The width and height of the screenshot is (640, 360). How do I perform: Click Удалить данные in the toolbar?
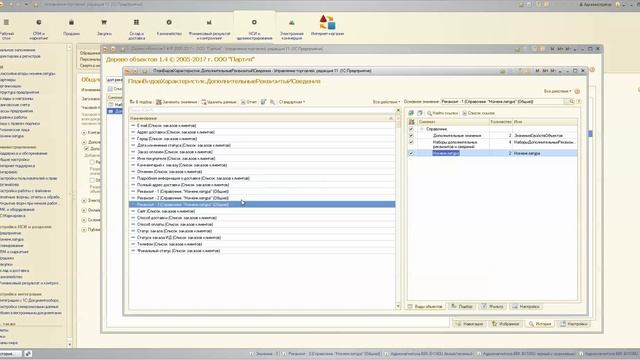tap(219, 102)
